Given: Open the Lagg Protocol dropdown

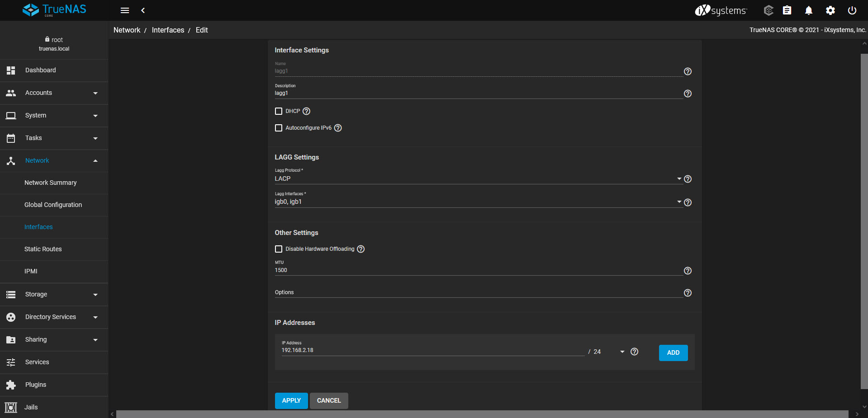Looking at the screenshot, I should coord(477,179).
